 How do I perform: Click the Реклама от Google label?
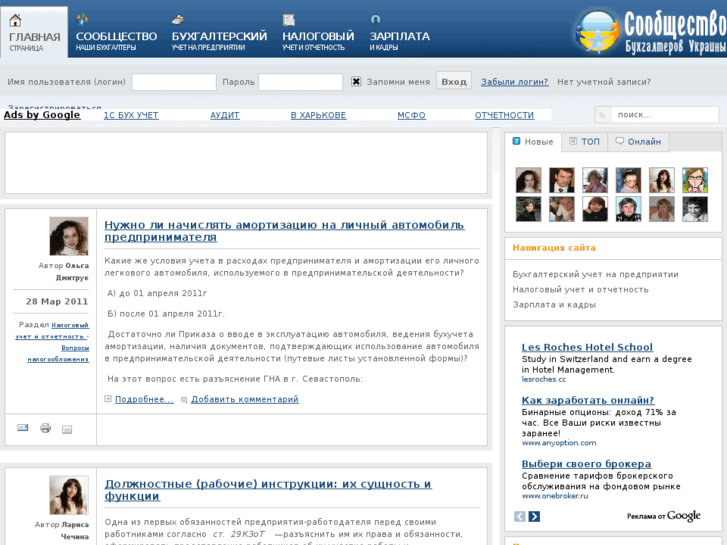[663, 516]
